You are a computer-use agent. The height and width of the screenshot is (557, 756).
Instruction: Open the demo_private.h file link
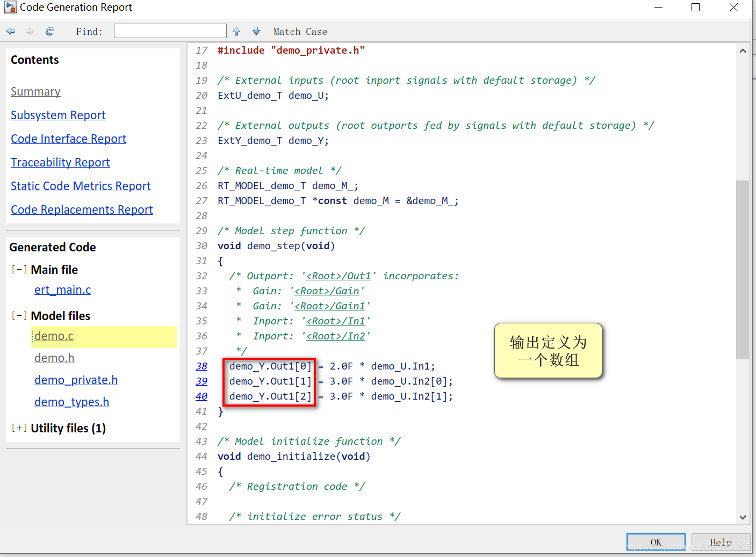coord(76,380)
